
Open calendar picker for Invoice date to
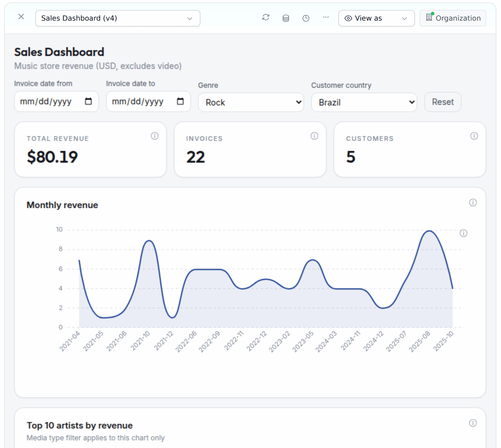tap(180, 101)
